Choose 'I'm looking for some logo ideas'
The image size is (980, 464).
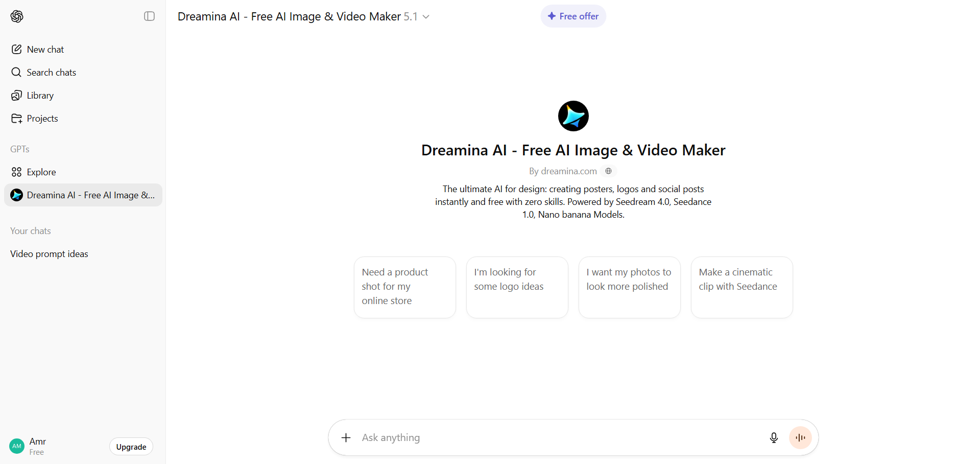(517, 287)
